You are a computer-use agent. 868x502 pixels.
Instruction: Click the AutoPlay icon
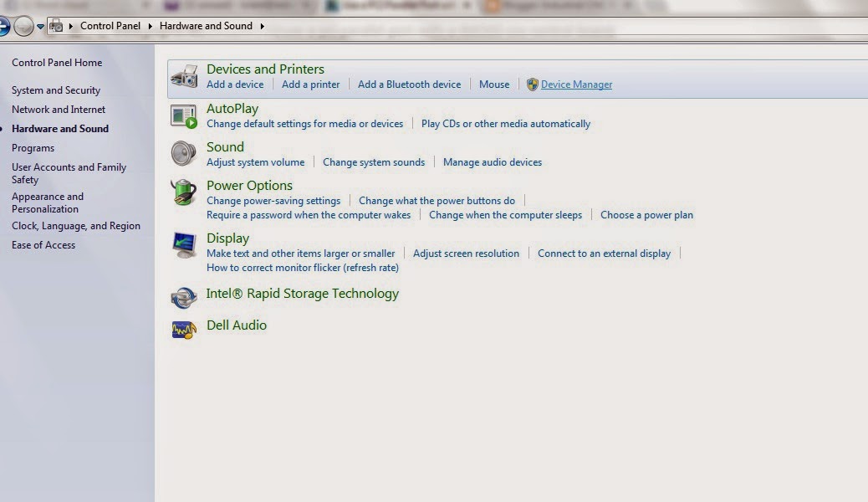click(184, 116)
